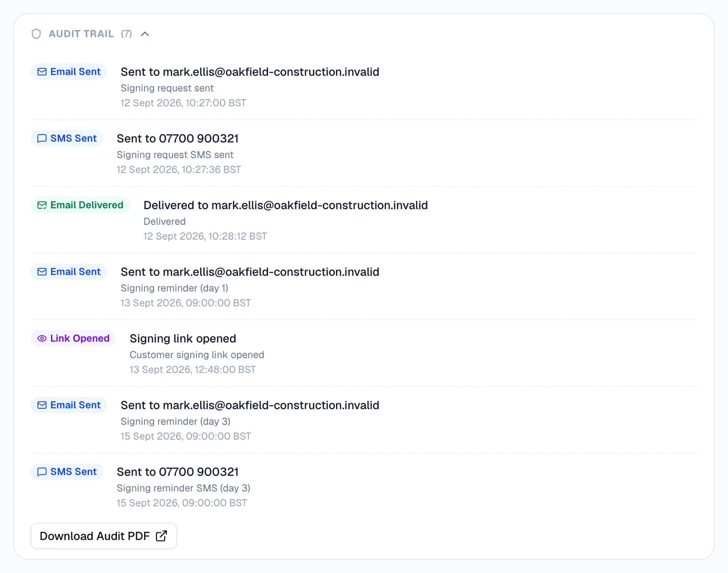Click 'Sent to mark.ellis' title dated 12 Sept
This screenshot has width=728, height=573.
click(250, 72)
